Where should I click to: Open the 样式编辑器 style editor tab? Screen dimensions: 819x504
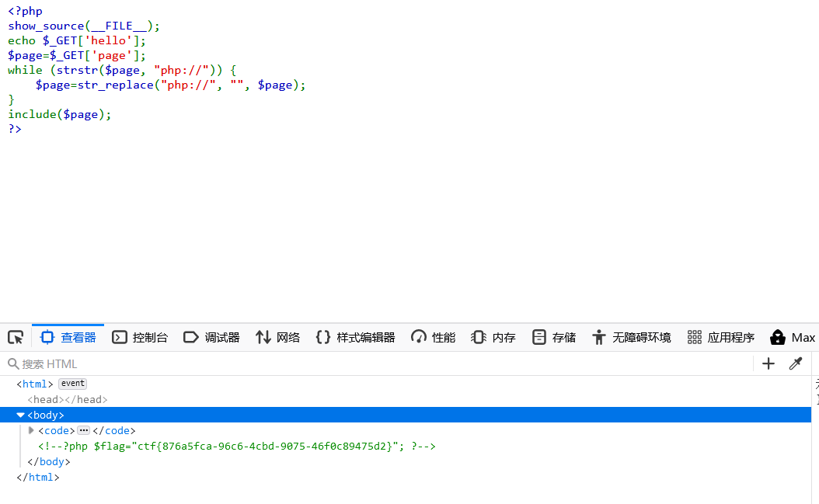[355, 338]
